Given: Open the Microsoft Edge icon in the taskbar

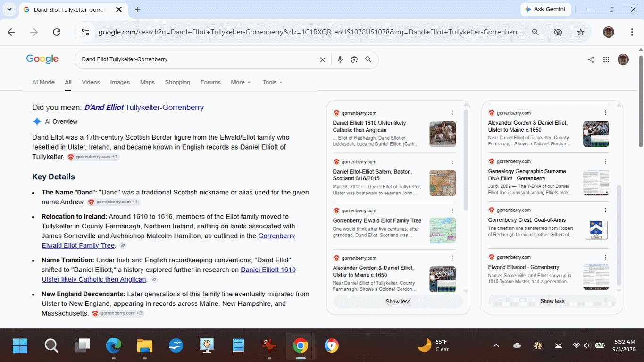Looking at the screenshot, I should coord(114,346).
